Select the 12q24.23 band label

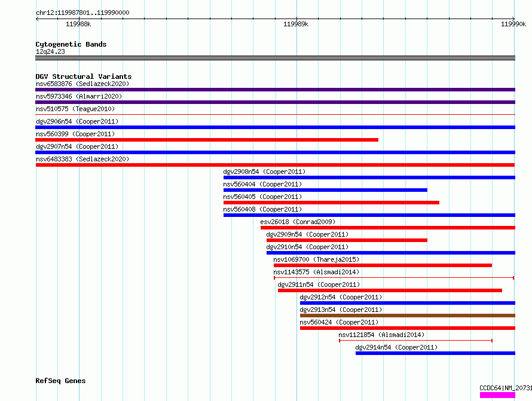[50, 51]
